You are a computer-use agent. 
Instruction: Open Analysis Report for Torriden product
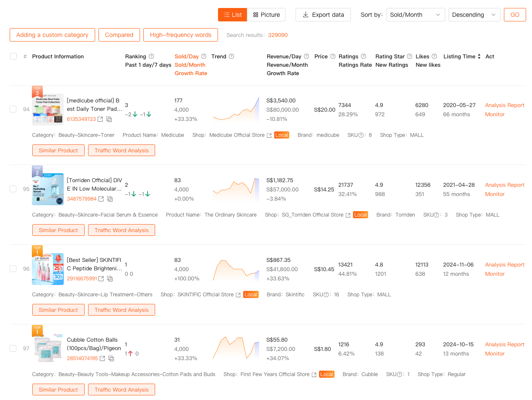[504, 185]
